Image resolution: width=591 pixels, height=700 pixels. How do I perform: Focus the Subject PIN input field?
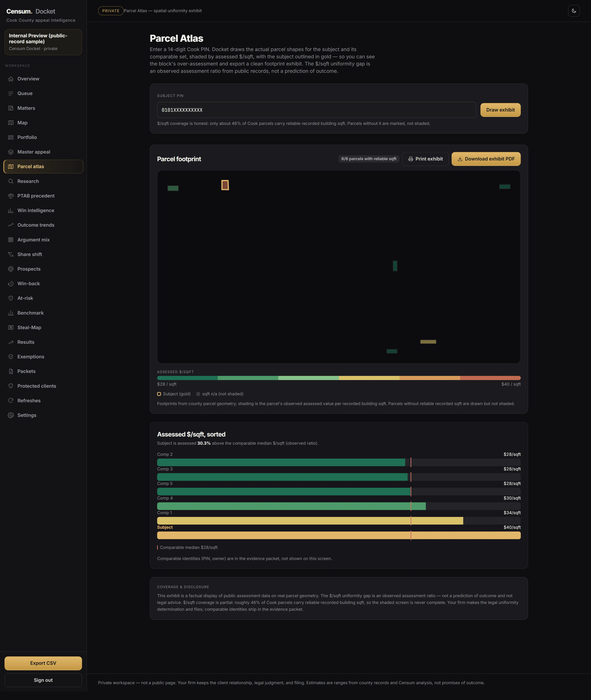316,110
